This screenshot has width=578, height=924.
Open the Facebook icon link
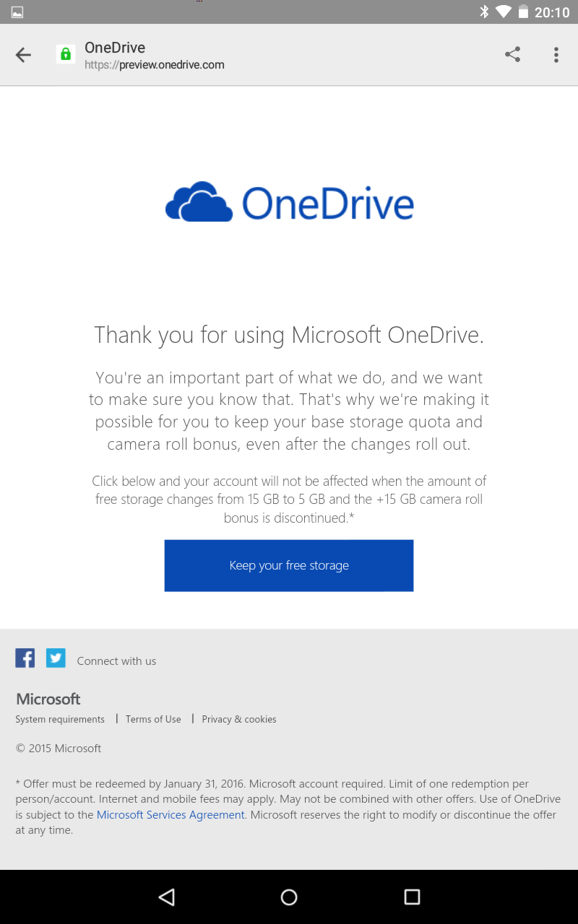pos(25,658)
